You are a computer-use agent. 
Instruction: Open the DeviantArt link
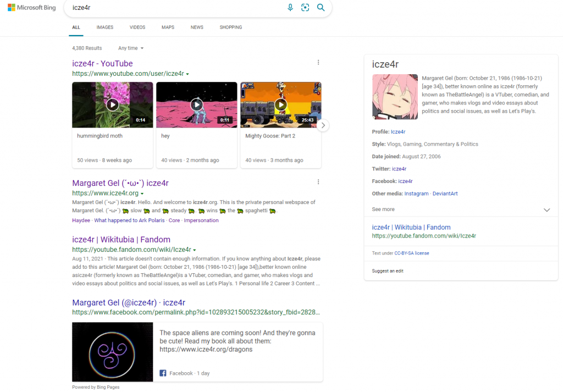tap(445, 194)
